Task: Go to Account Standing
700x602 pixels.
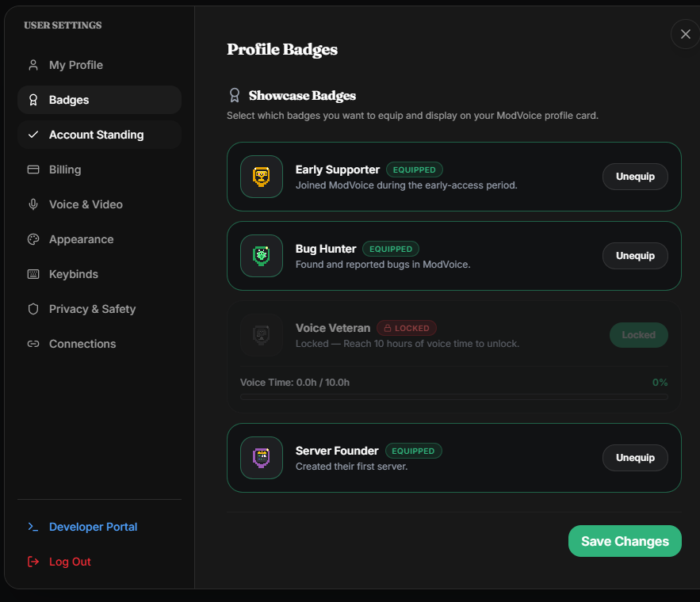Action: tap(99, 135)
